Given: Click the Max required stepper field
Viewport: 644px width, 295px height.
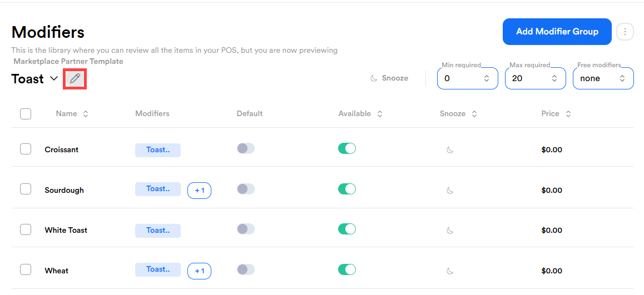Looking at the screenshot, I should point(535,78).
